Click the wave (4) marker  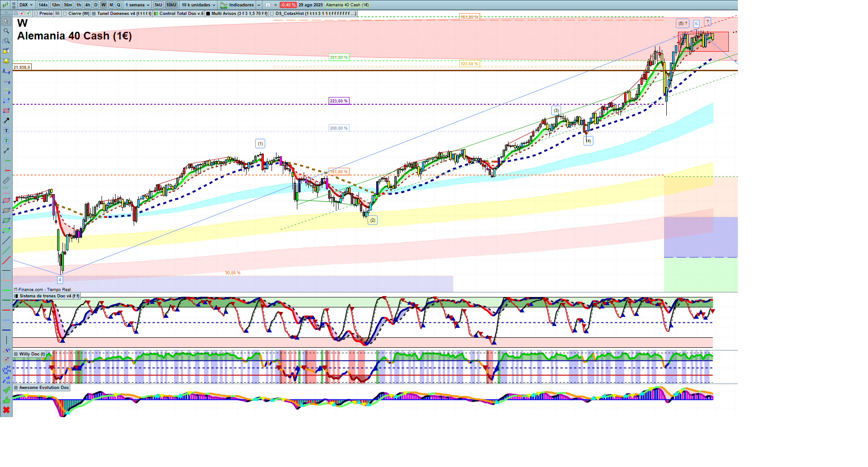pos(588,141)
